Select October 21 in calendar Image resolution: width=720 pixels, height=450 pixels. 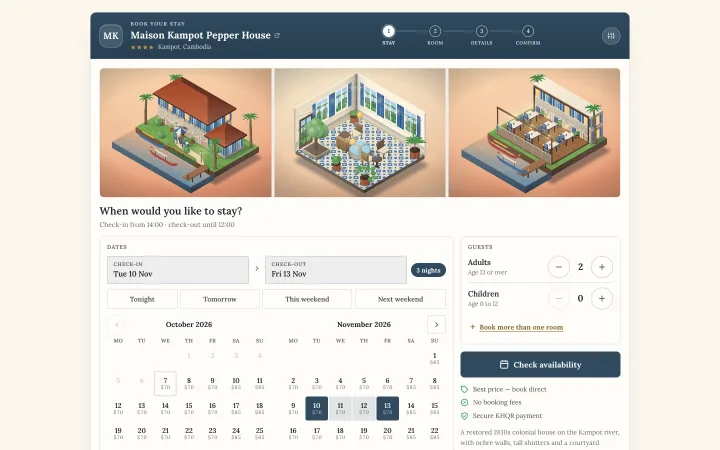[x=165, y=433]
